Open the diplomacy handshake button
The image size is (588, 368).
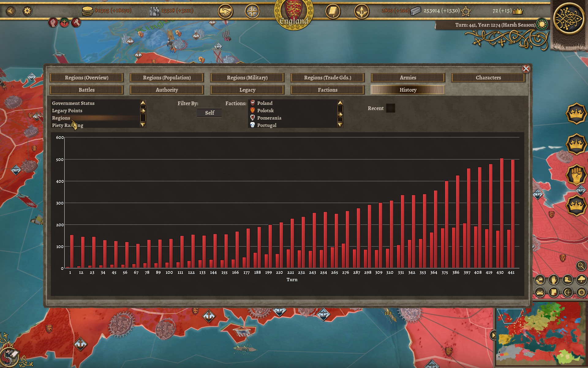(225, 12)
